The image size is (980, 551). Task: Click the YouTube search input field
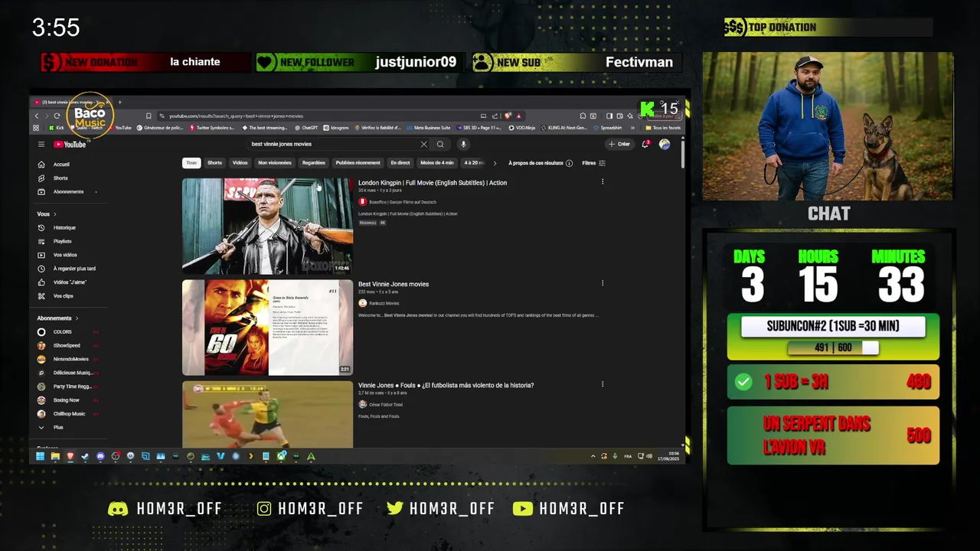333,144
